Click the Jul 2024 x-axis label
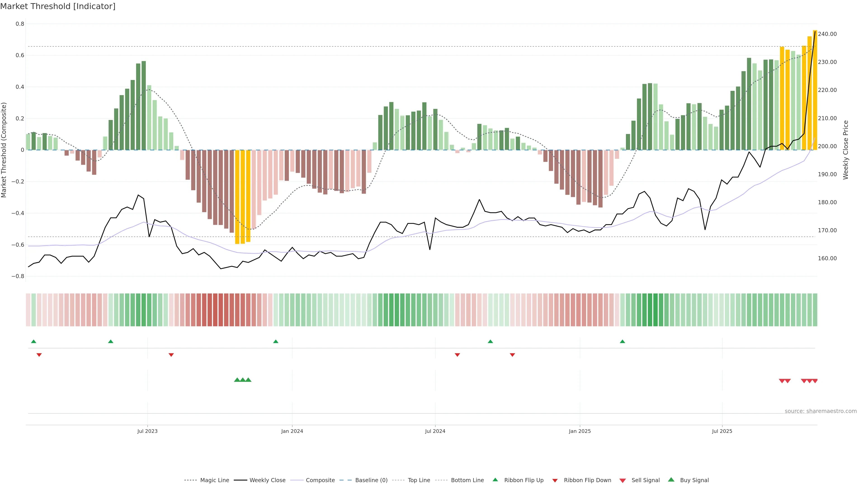868x488 pixels. pyautogui.click(x=435, y=431)
